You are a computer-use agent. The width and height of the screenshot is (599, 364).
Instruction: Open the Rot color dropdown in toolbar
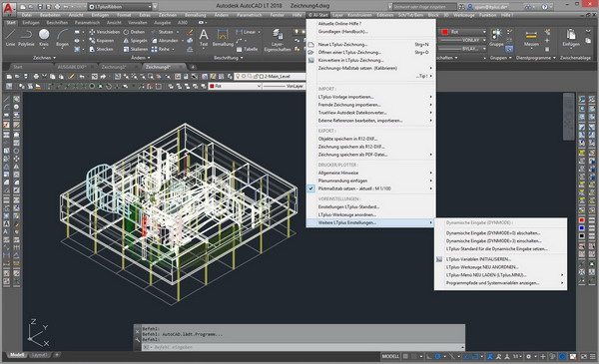[235, 86]
